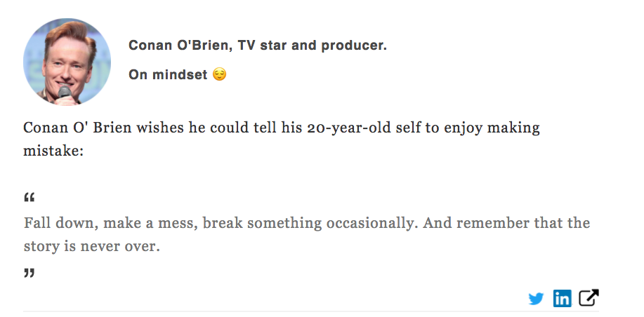Click the phrase "break something occasionally."
This screenshot has width=644, height=317.
click(x=310, y=223)
